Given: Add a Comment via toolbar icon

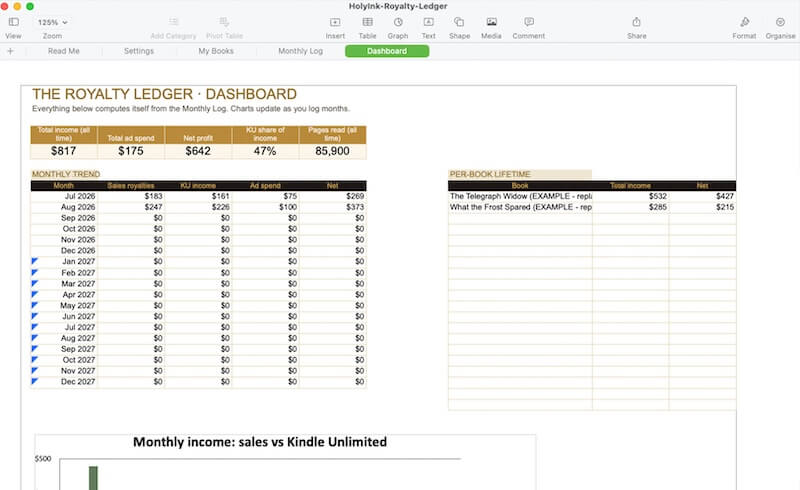Looking at the screenshot, I should pyautogui.click(x=529, y=22).
